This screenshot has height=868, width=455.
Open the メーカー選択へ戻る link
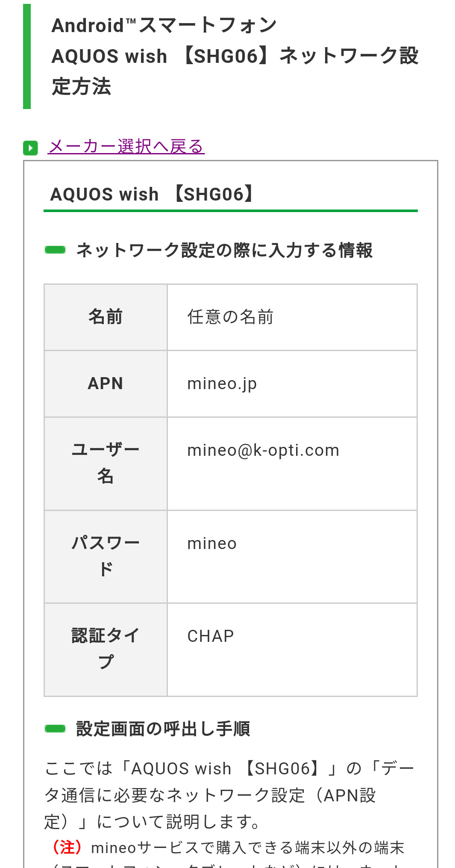126,147
